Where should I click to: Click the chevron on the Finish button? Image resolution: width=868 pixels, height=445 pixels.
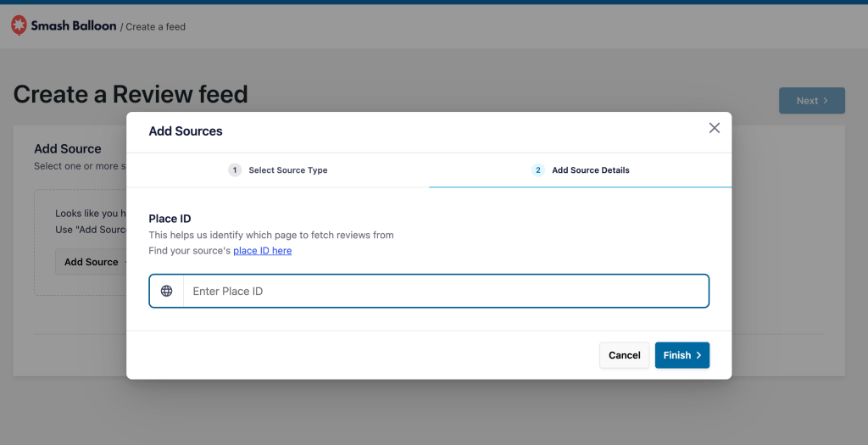tap(698, 355)
